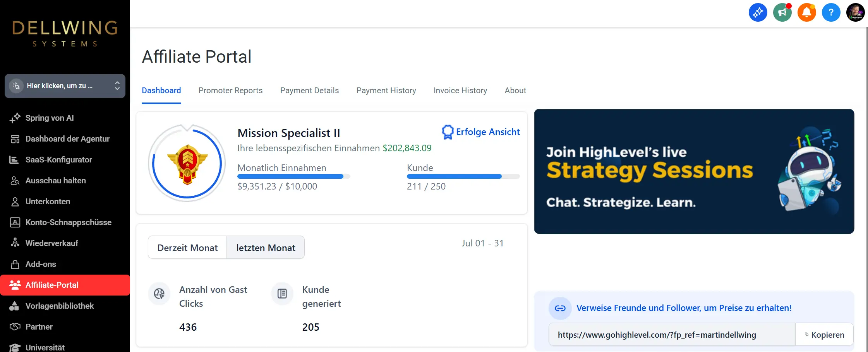Open the Invoice History tab

tap(460, 91)
